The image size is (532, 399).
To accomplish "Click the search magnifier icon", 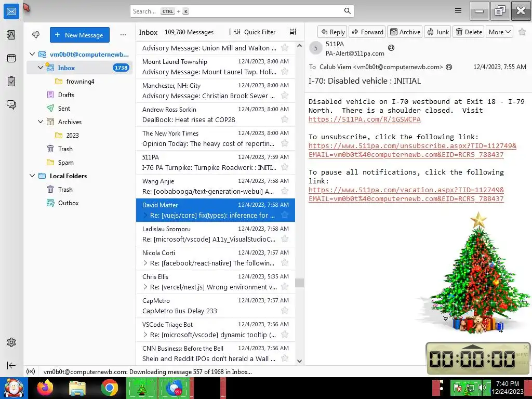I will (348, 11).
